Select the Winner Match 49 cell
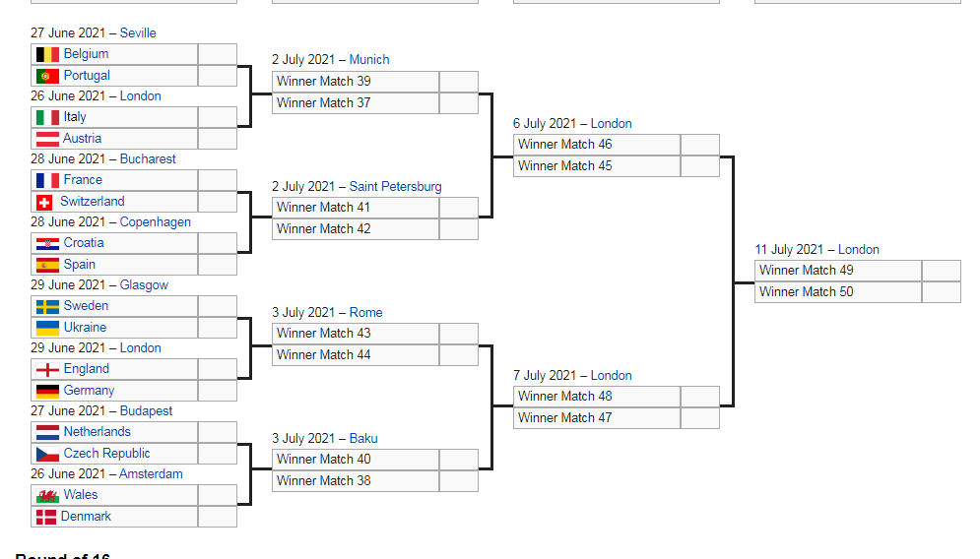 (837, 271)
